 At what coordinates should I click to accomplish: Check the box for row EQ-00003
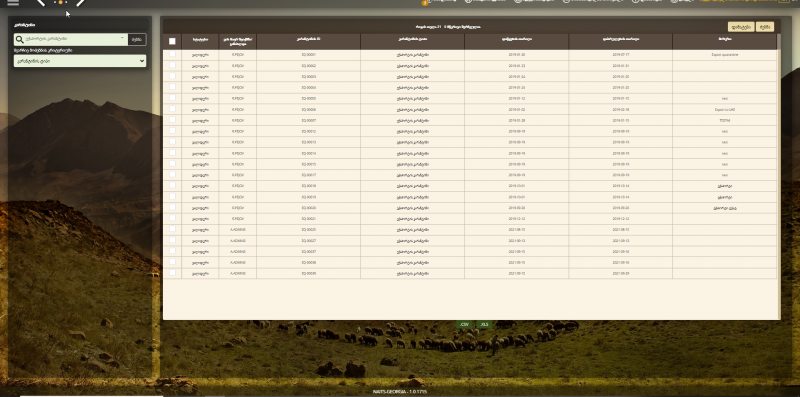coord(172,76)
